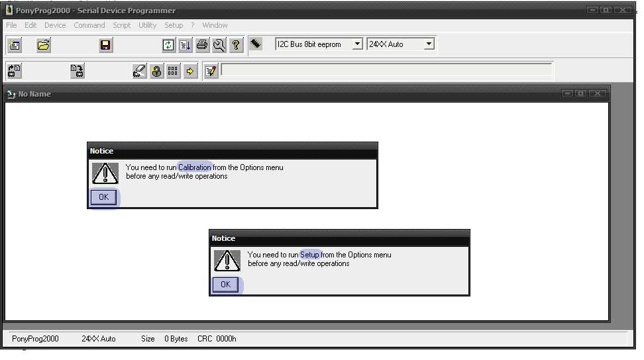Save device file with floppy icon
The image size is (644, 360).
click(x=105, y=45)
